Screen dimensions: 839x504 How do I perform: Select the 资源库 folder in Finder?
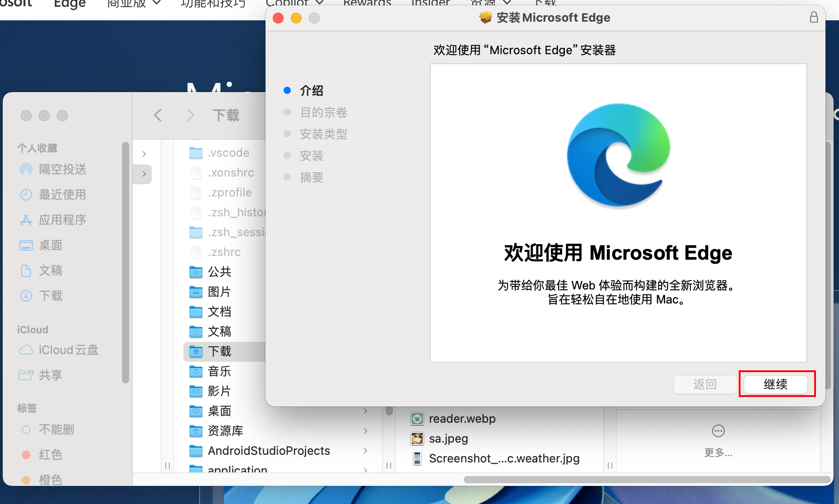pos(226,431)
